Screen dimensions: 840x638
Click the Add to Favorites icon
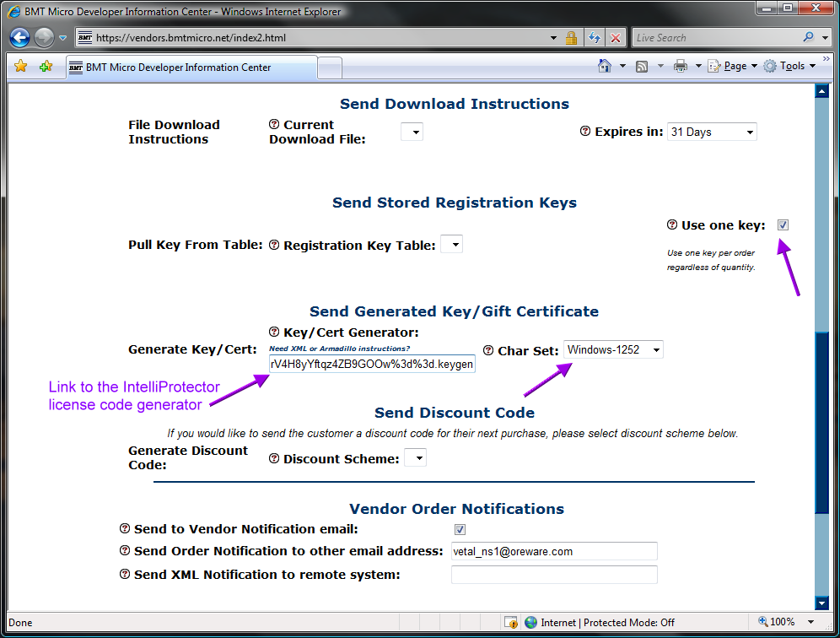coord(46,67)
